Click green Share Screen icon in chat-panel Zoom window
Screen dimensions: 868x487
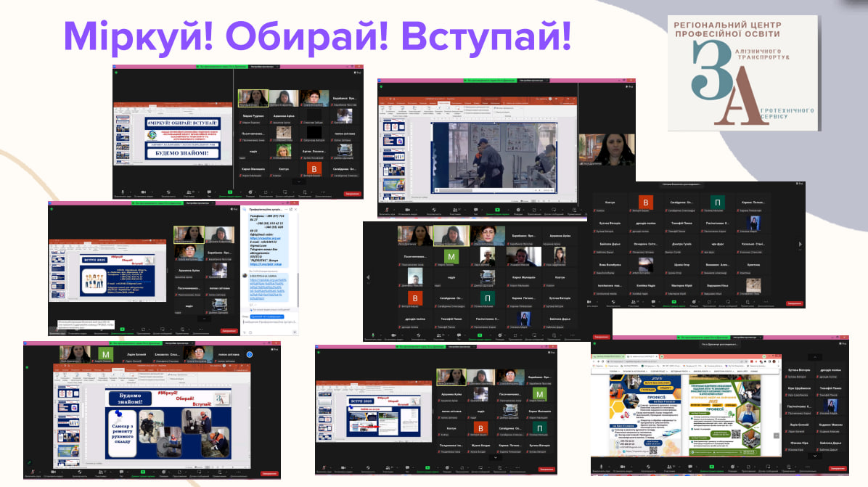point(123,330)
